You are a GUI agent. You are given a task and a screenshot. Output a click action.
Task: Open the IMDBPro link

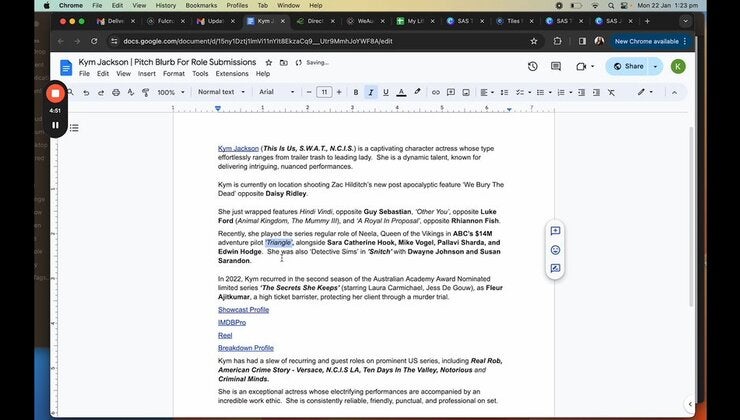coord(232,322)
